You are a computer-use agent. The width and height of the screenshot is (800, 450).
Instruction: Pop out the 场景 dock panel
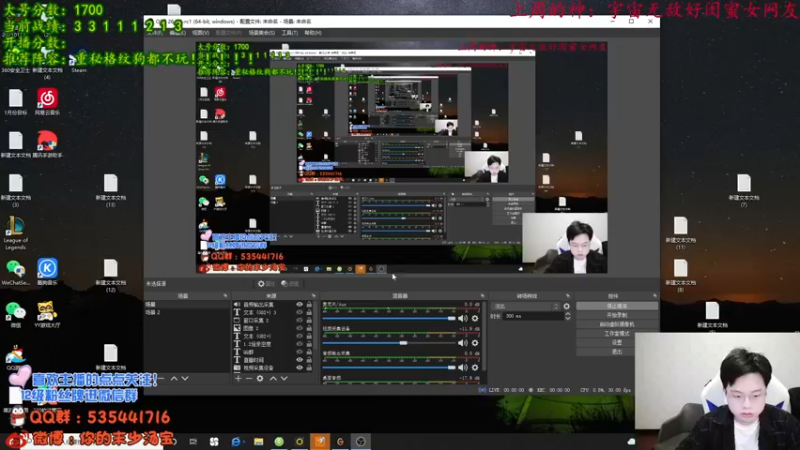[225, 296]
